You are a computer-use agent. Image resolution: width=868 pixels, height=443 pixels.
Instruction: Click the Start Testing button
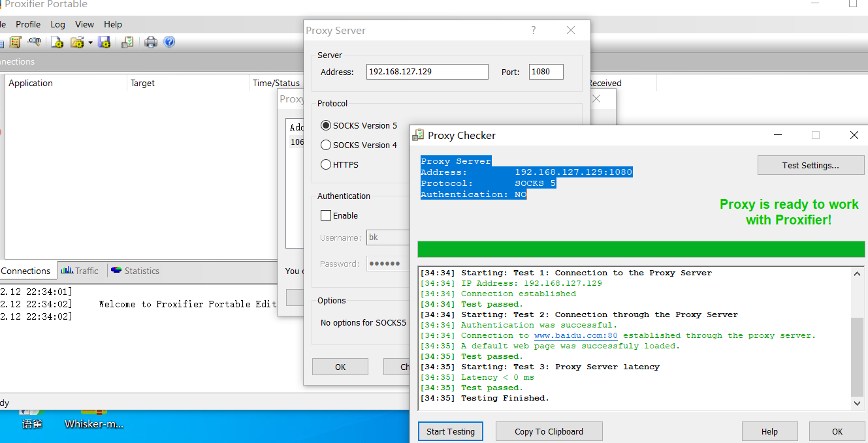point(451,431)
